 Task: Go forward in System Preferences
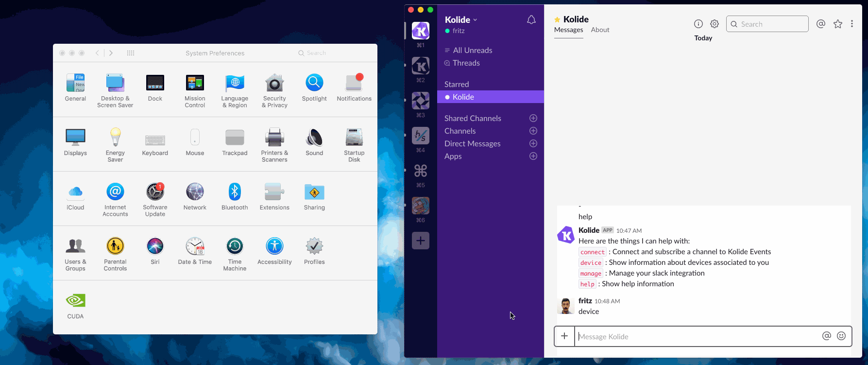111,53
